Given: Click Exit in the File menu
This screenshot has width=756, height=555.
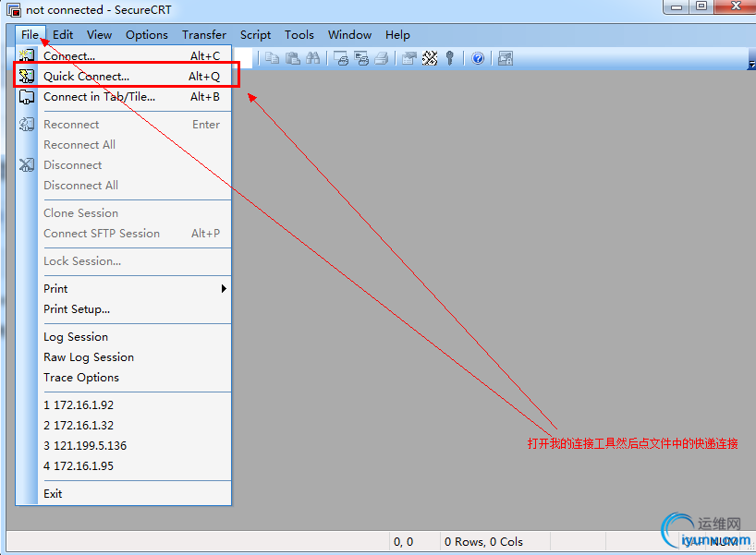Looking at the screenshot, I should click(x=124, y=494).
